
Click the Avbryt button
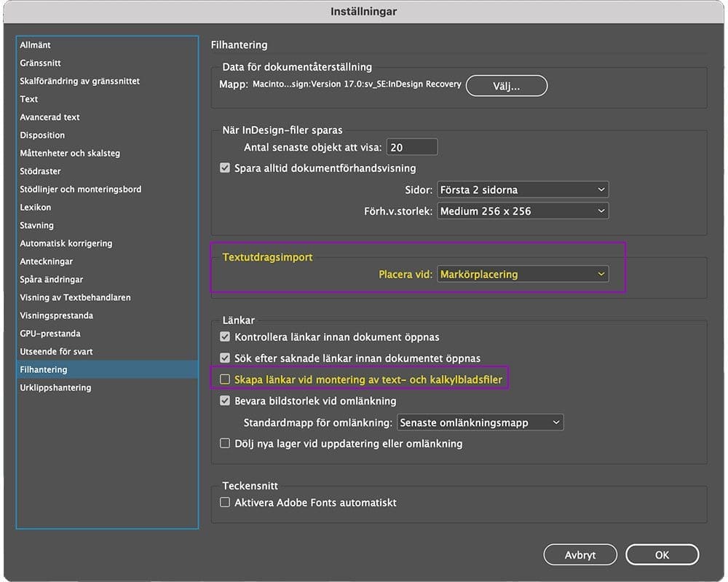tap(580, 555)
